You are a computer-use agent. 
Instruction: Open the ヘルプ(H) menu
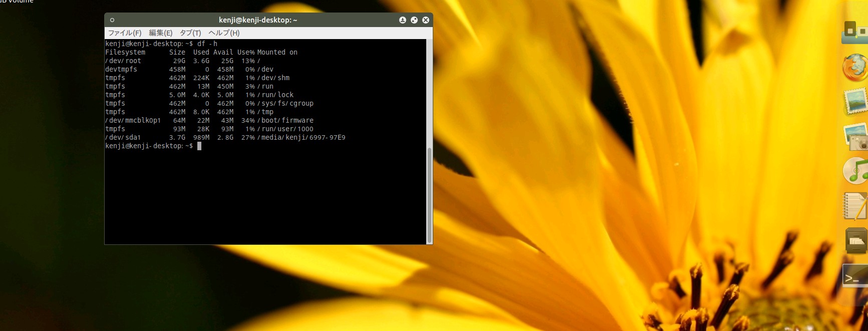coord(224,33)
